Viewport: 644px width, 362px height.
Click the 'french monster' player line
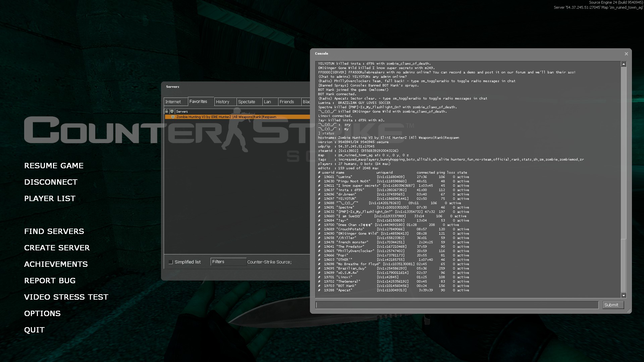coord(393,242)
